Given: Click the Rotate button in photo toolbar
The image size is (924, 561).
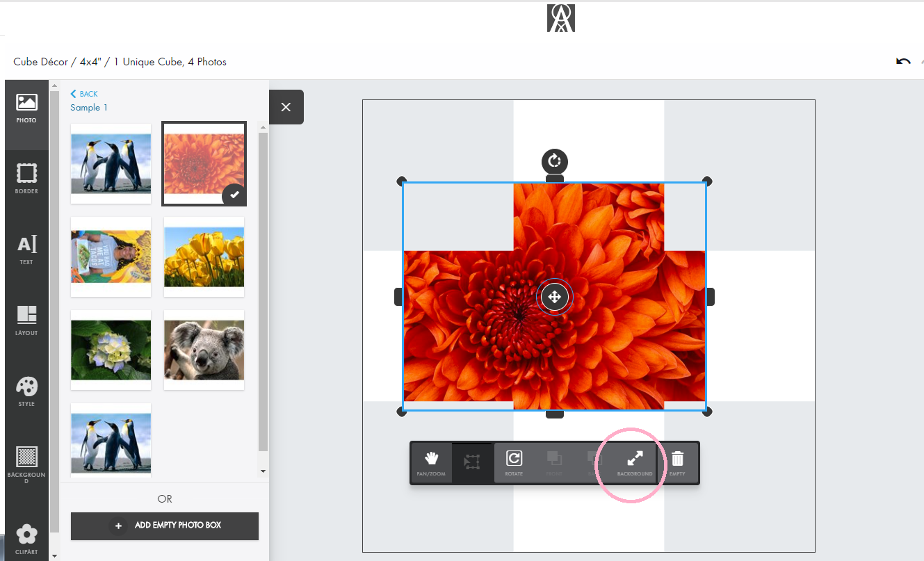Looking at the screenshot, I should (514, 463).
